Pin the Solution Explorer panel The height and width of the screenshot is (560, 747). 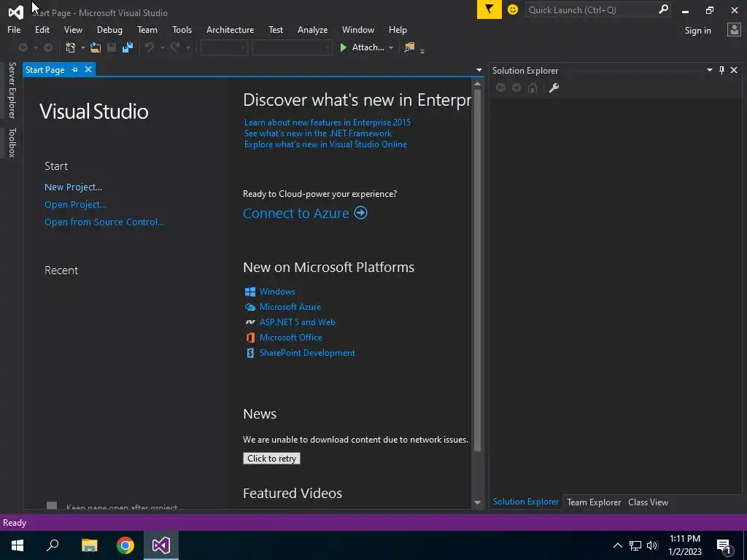coord(721,71)
